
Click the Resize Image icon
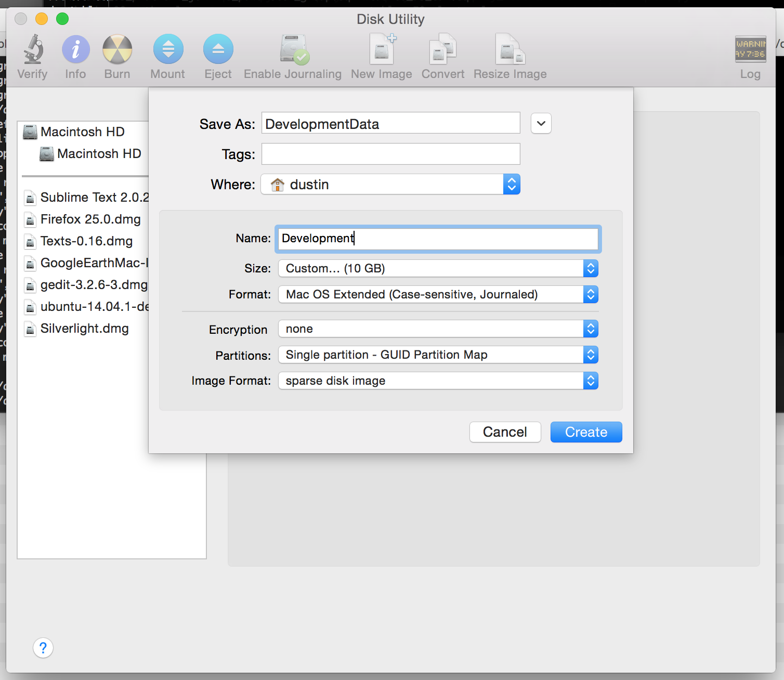(x=509, y=49)
